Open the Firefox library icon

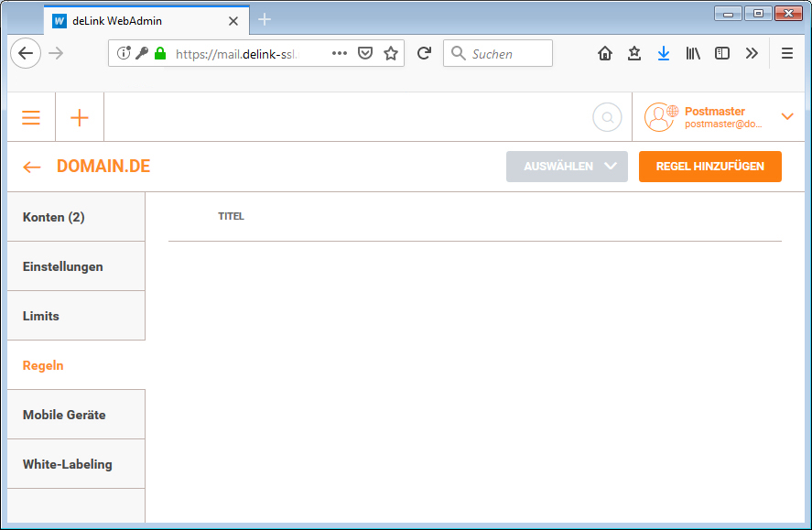pos(693,53)
